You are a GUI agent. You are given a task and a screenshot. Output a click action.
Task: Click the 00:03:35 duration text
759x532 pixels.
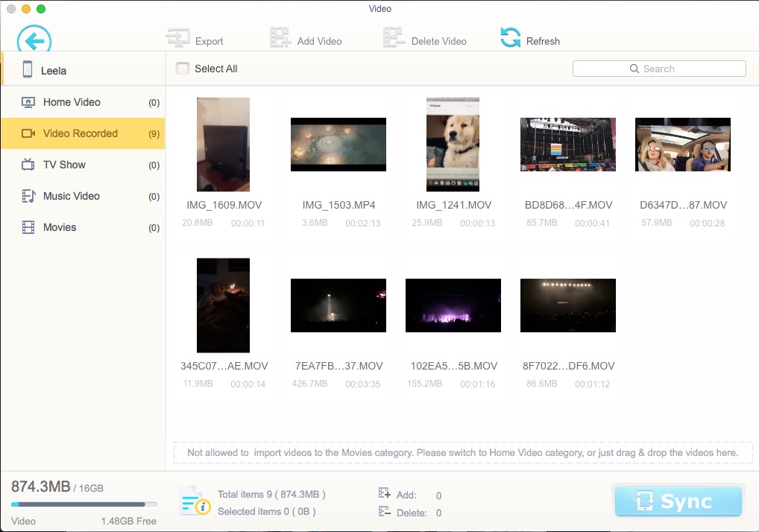coord(363,384)
